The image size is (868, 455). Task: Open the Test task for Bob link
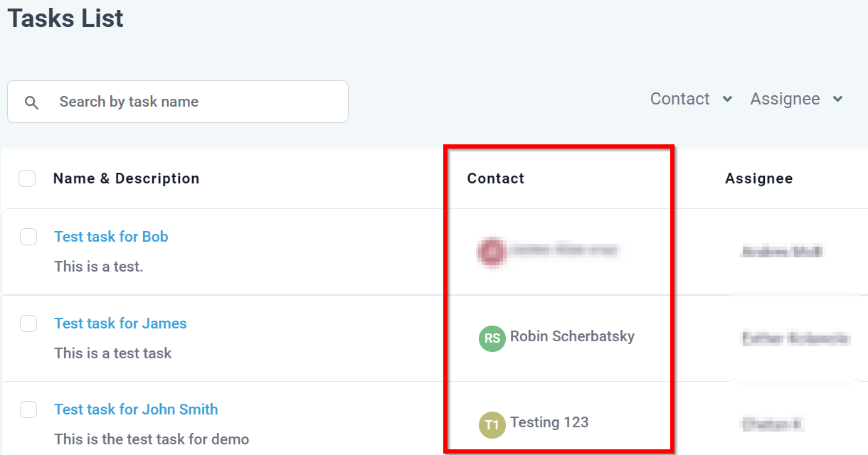111,237
